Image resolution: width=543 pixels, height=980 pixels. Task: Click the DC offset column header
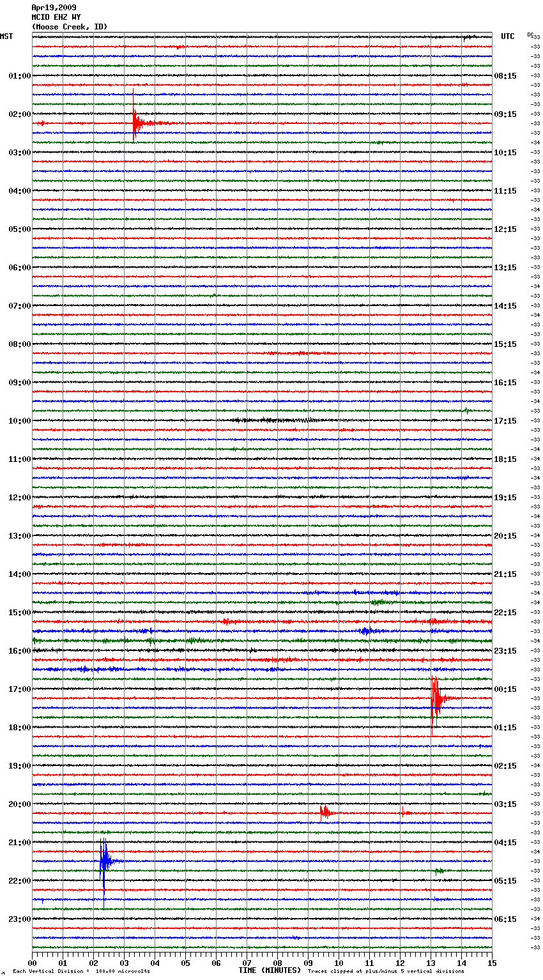coord(530,34)
